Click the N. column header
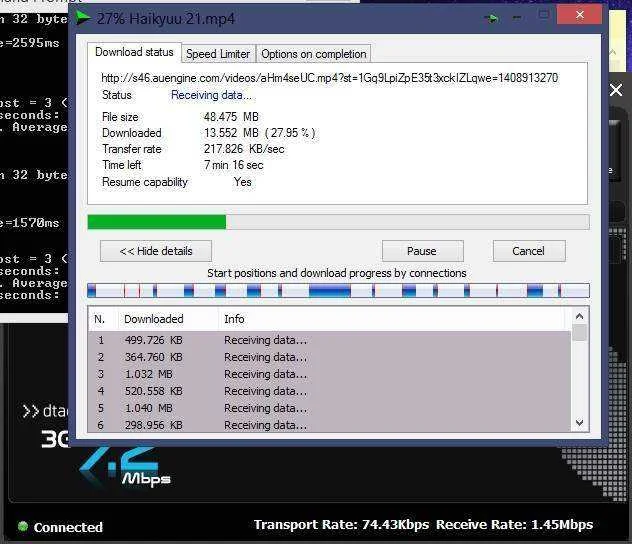Viewport: 632px width, 544px height. pyautogui.click(x=103, y=319)
